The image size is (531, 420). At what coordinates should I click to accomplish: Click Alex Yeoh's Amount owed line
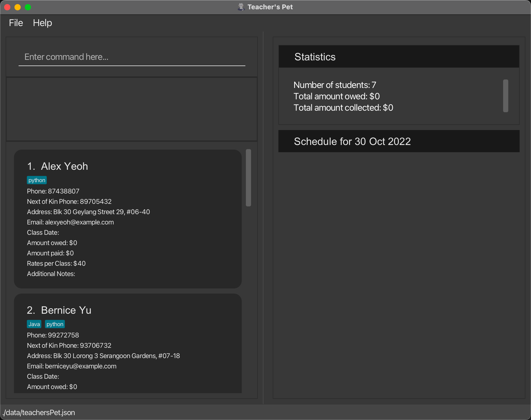click(x=52, y=243)
